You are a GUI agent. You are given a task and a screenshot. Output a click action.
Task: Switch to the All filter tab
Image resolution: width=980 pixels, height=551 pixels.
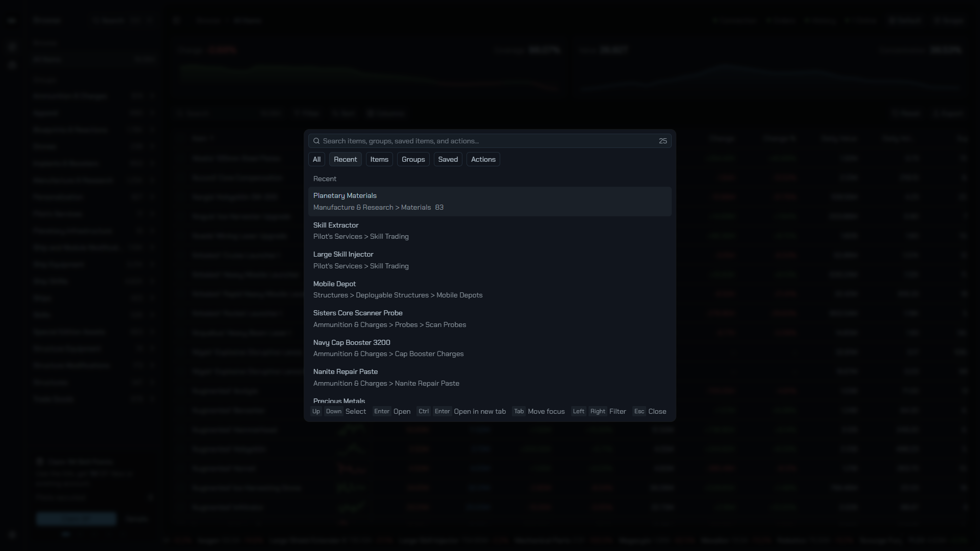coord(316,159)
